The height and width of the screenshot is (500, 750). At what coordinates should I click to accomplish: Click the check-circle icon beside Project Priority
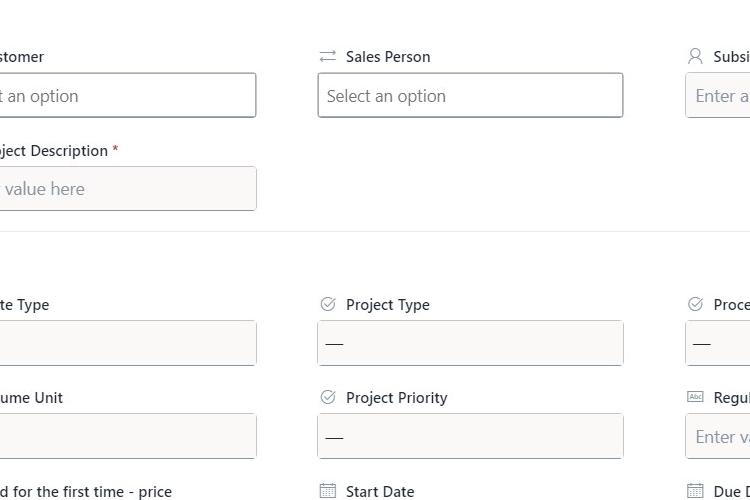point(328,397)
